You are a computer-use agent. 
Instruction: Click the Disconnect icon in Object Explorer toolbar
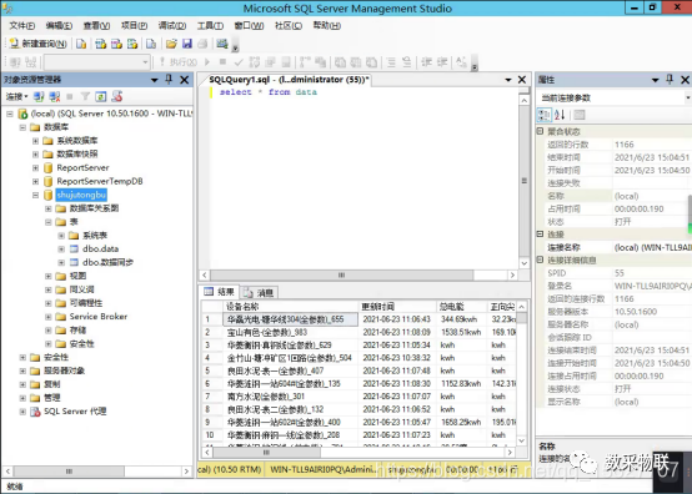tap(54, 96)
